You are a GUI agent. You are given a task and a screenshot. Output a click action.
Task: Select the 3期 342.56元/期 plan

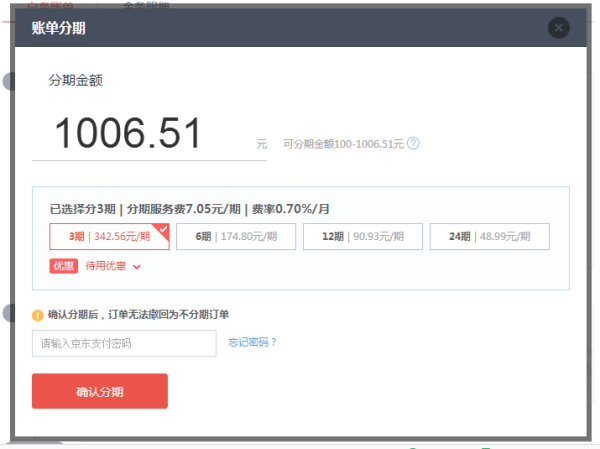[109, 237]
